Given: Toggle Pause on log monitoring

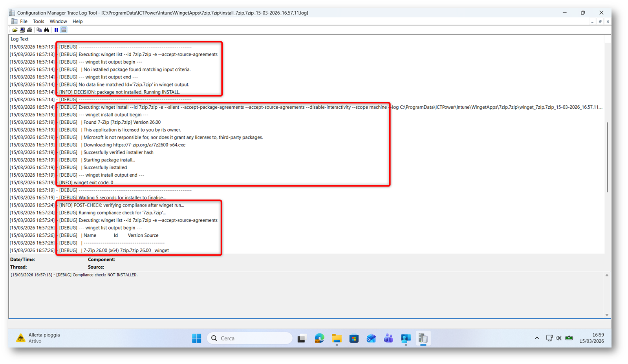Looking at the screenshot, I should (x=56, y=30).
